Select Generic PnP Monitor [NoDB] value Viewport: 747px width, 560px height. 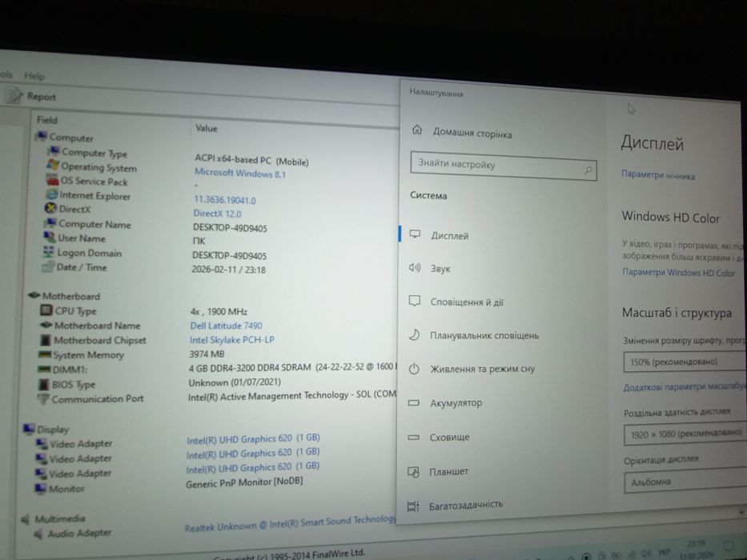click(x=244, y=482)
